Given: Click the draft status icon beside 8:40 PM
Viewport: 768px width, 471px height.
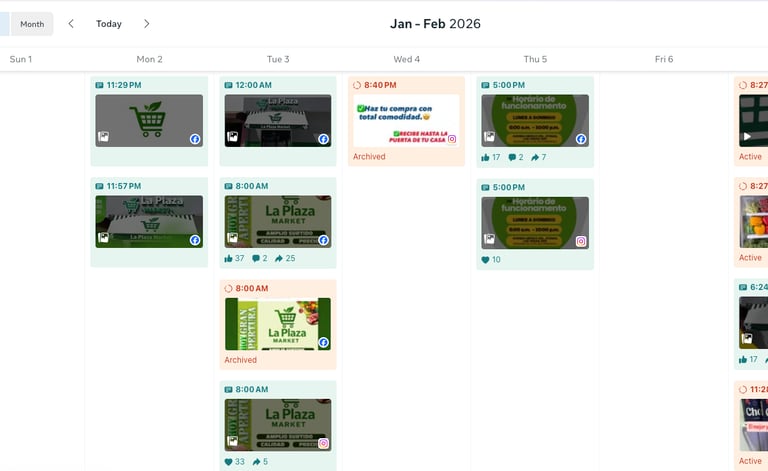Looking at the screenshot, I should [357, 85].
